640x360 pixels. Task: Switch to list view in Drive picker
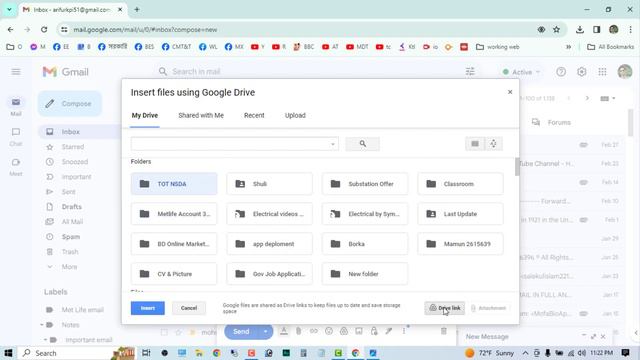coord(475,144)
